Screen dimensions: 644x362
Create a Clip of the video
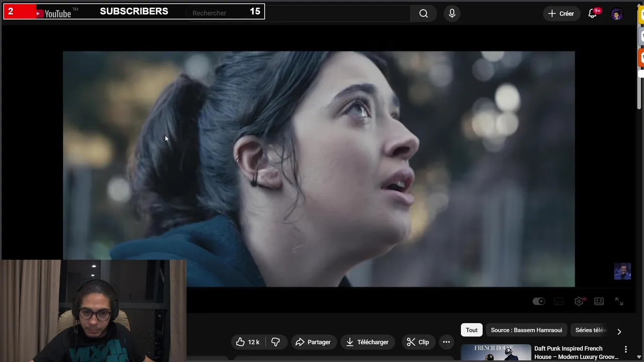coord(418,342)
